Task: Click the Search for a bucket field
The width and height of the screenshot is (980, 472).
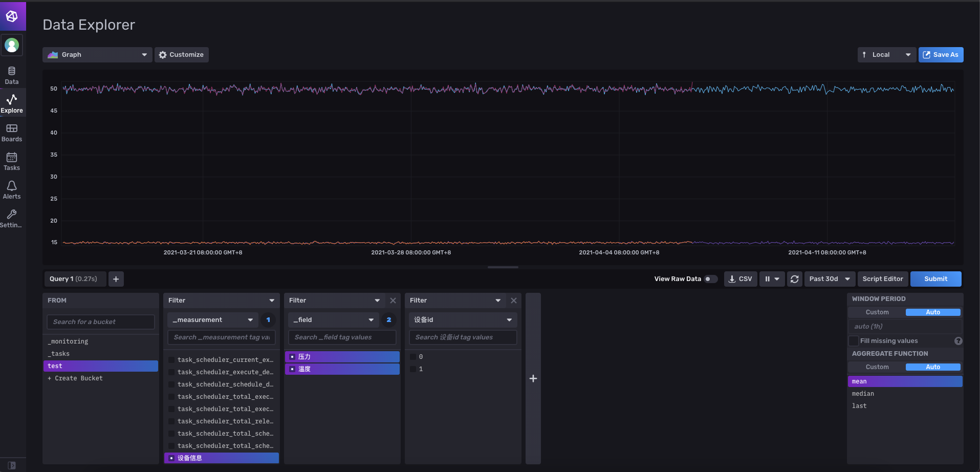Action: pyautogui.click(x=101, y=322)
